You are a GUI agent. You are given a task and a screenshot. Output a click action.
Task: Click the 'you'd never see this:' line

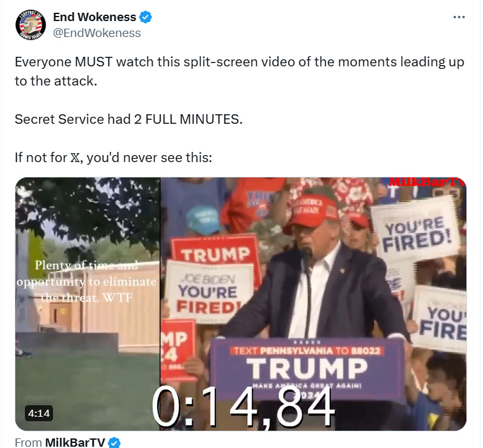pos(149,158)
